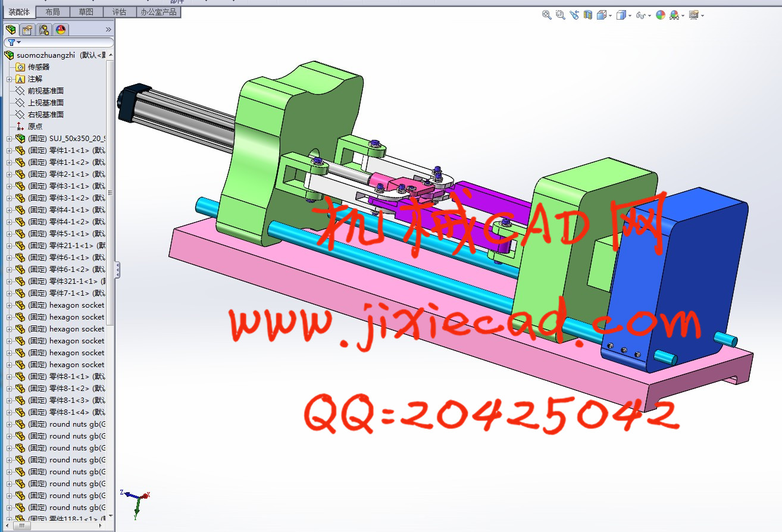782x532 pixels.
Task: Select the FeatureManager design tree tab icon
Action: tap(11, 30)
